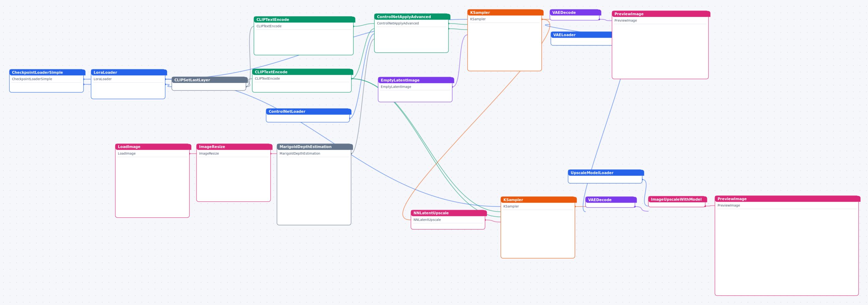Click the UpscaleModelLoader node header
This screenshot has width=868, height=305.
(x=606, y=173)
